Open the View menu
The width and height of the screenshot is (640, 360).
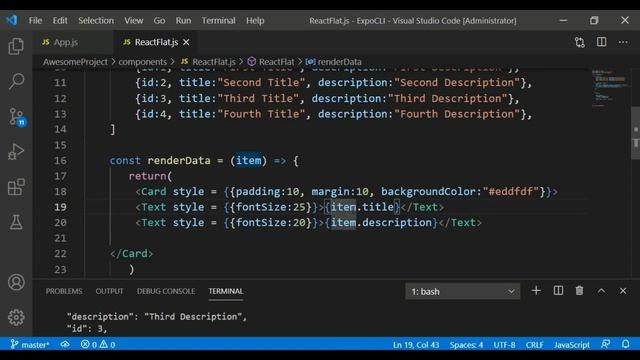point(133,20)
